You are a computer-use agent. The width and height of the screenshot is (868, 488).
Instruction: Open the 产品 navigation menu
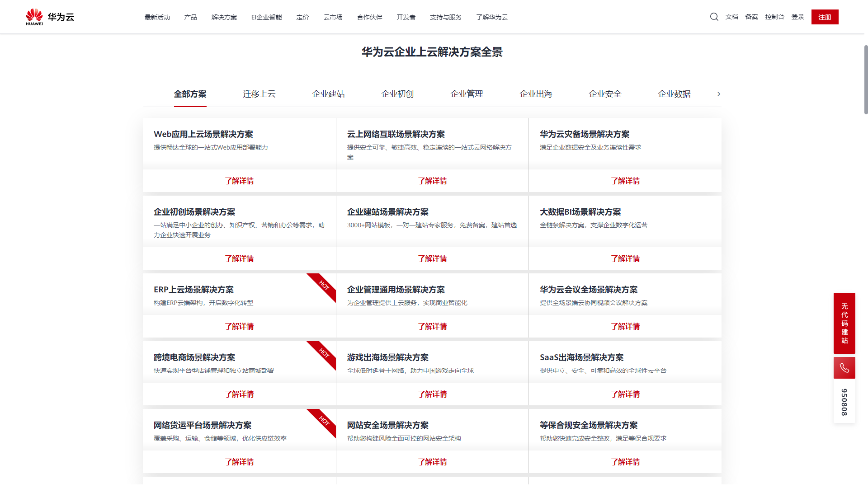[x=190, y=17]
